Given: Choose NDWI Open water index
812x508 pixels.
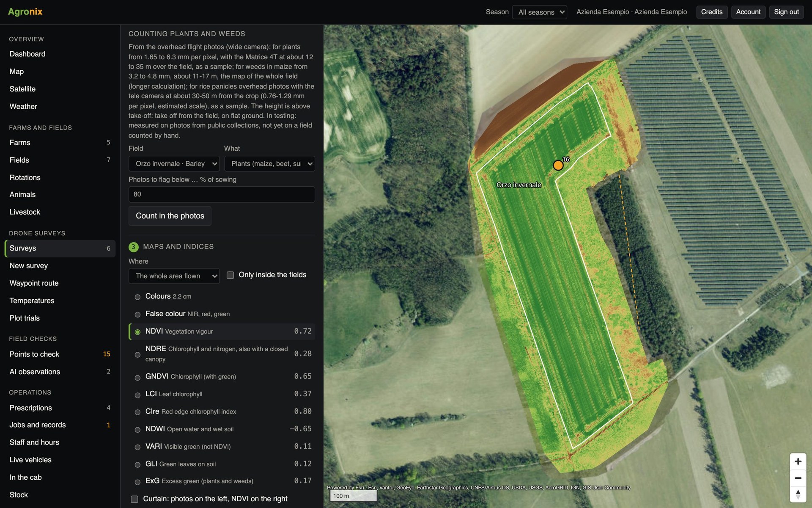Looking at the screenshot, I should coord(222,429).
